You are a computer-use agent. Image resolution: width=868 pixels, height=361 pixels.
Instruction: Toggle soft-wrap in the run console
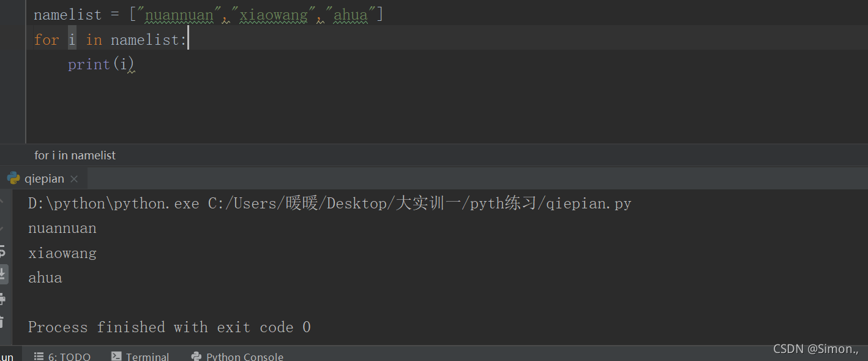pos(2,251)
